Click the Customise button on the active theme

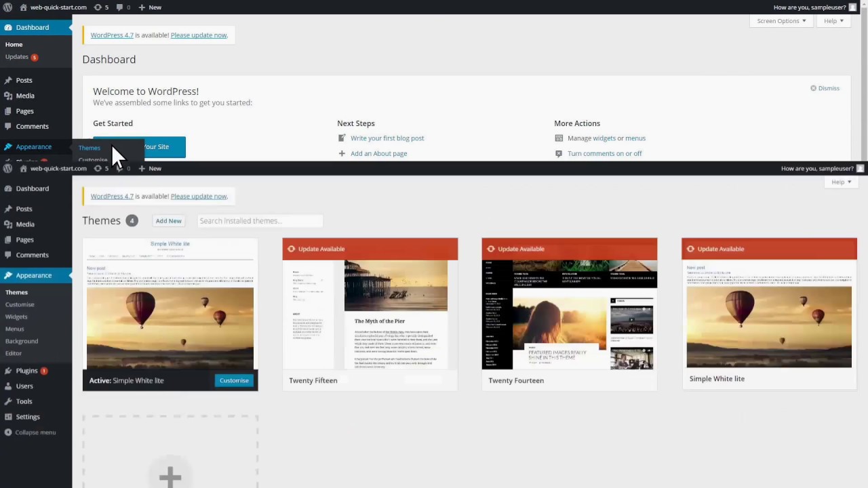coord(234,380)
